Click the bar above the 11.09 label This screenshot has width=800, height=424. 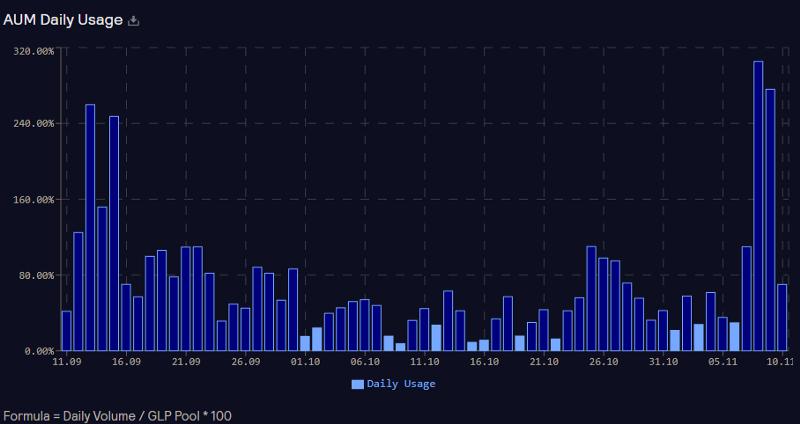coord(66,330)
